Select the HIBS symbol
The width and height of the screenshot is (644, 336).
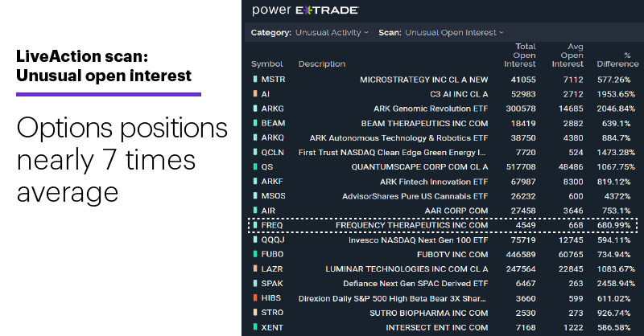click(271, 298)
